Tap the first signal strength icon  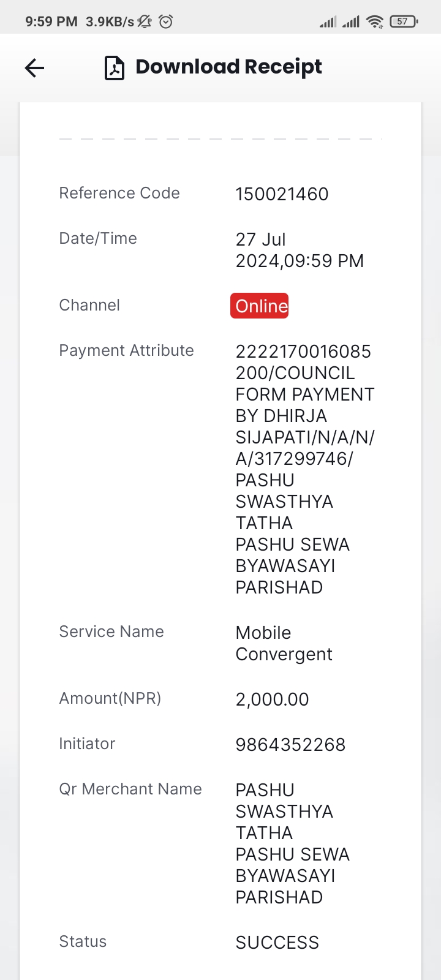pyautogui.click(x=328, y=22)
